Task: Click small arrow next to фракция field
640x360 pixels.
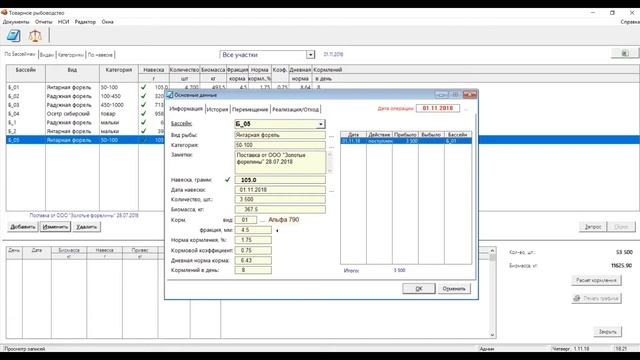Action: pyautogui.click(x=277, y=231)
